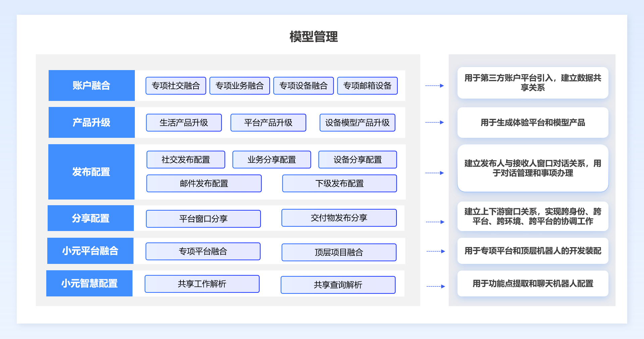The height and width of the screenshot is (339, 644).
Task: Click 设备模型产品升级 box
Action: (357, 123)
